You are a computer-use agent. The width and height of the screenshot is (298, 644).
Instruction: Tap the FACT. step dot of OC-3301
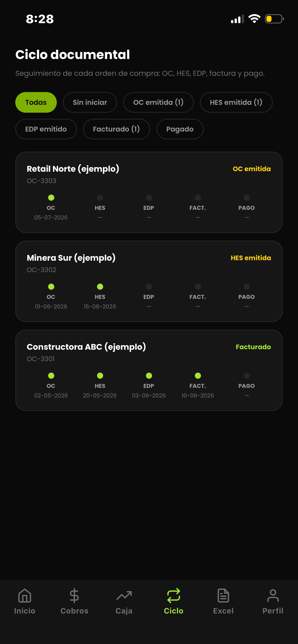(198, 376)
